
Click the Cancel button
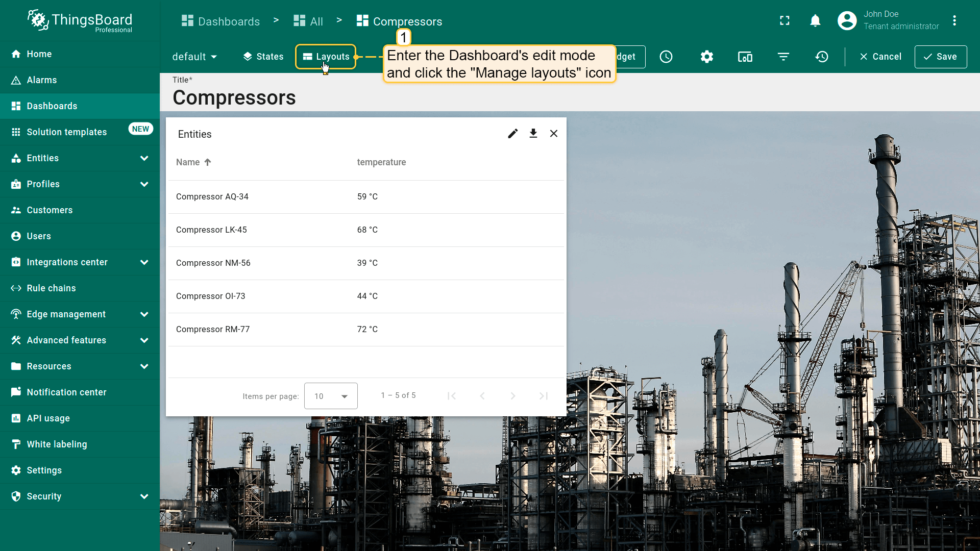880,57
